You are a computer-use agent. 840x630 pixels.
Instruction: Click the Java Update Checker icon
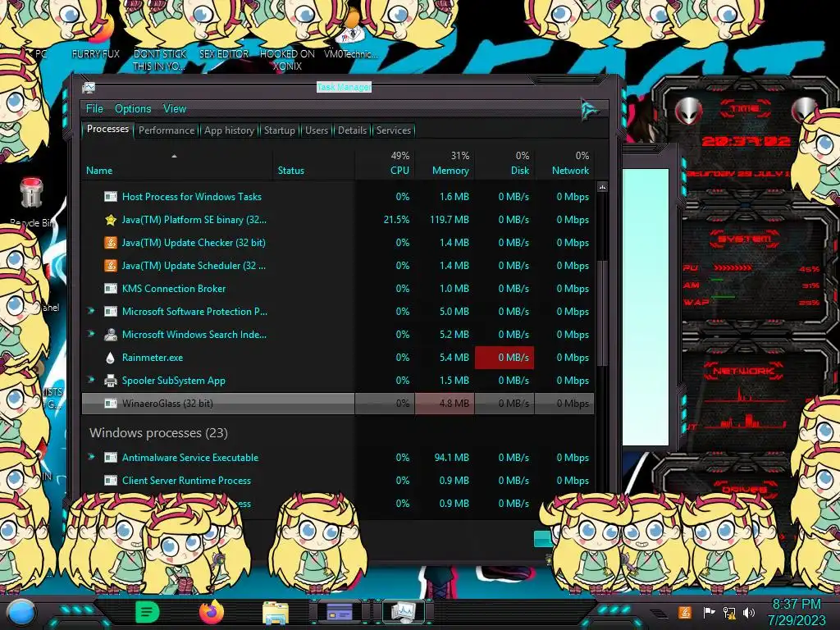pos(111,243)
